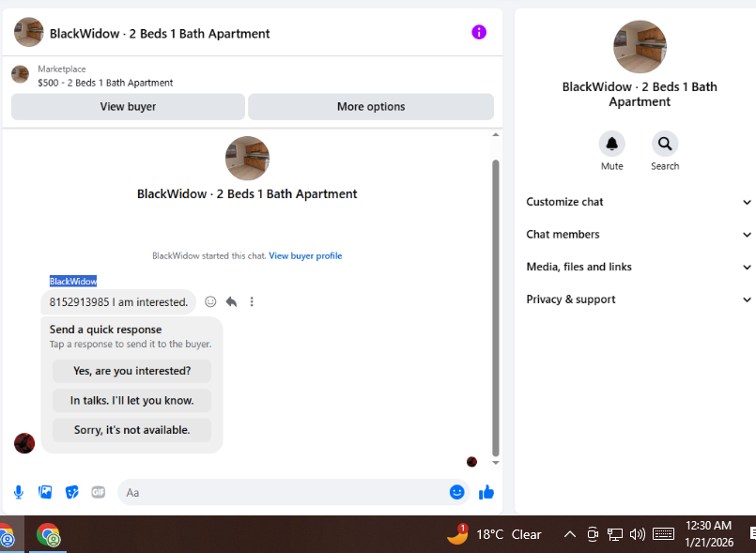This screenshot has width=756, height=553.
Task: Send a thumbs-up like
Action: 486,492
